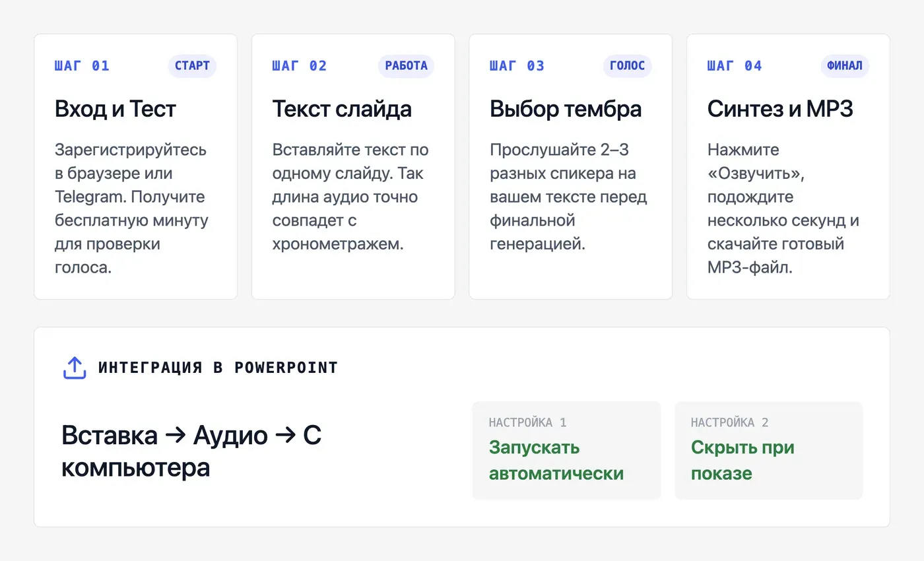The image size is (924, 561).
Task: Click the РАБОТА badge
Action: (x=406, y=66)
